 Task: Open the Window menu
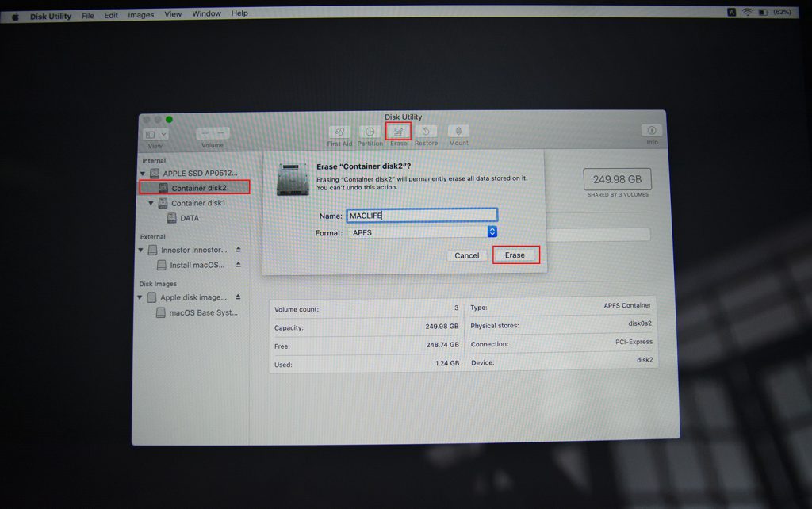pyautogui.click(x=206, y=13)
